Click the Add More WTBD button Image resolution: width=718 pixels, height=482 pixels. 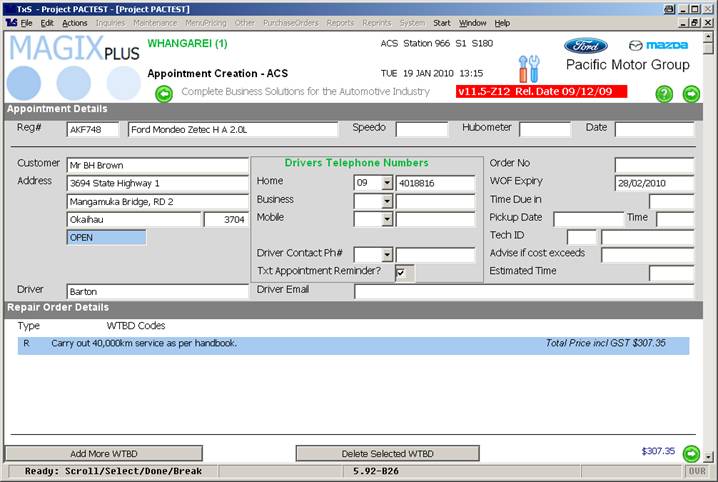click(x=103, y=453)
